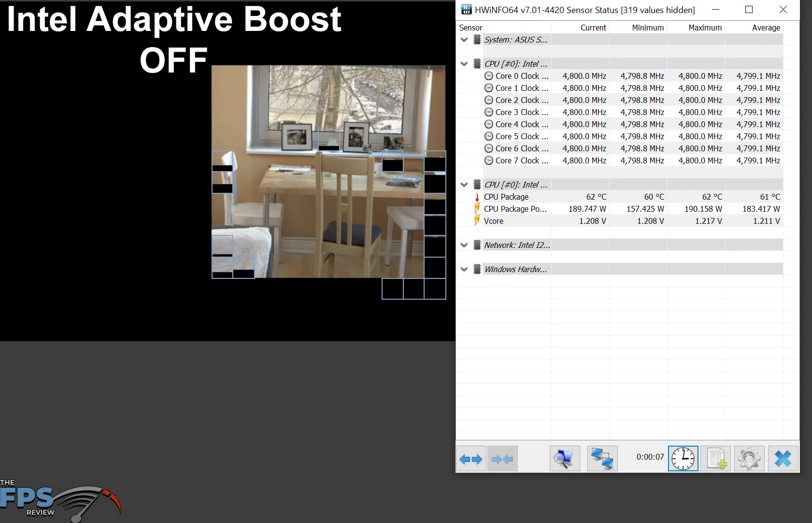The image size is (812, 523).
Task: Click the monitor magnifier icon in toolbar
Action: pyautogui.click(x=564, y=458)
